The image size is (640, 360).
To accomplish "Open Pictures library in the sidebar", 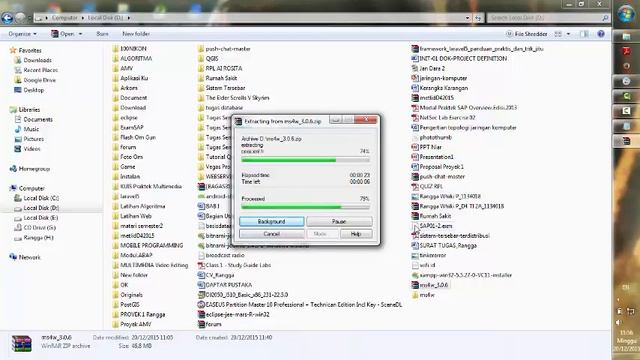I will tap(29, 139).
